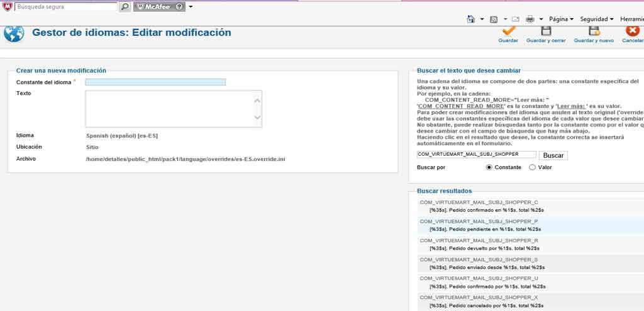Viewport: 644px width, 311px height.
Task: Click the Sitio location value
Action: click(x=92, y=147)
